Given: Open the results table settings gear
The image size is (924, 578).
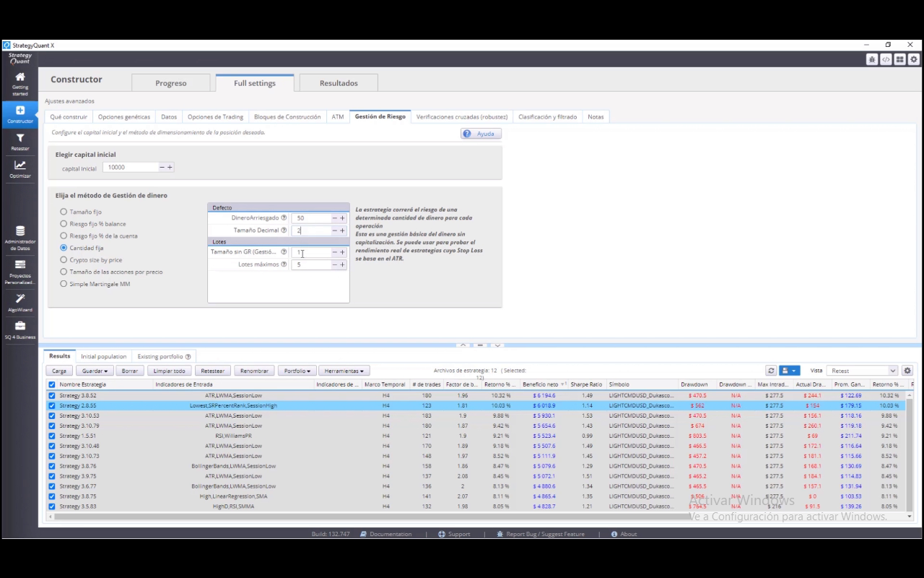Looking at the screenshot, I should pyautogui.click(x=907, y=371).
